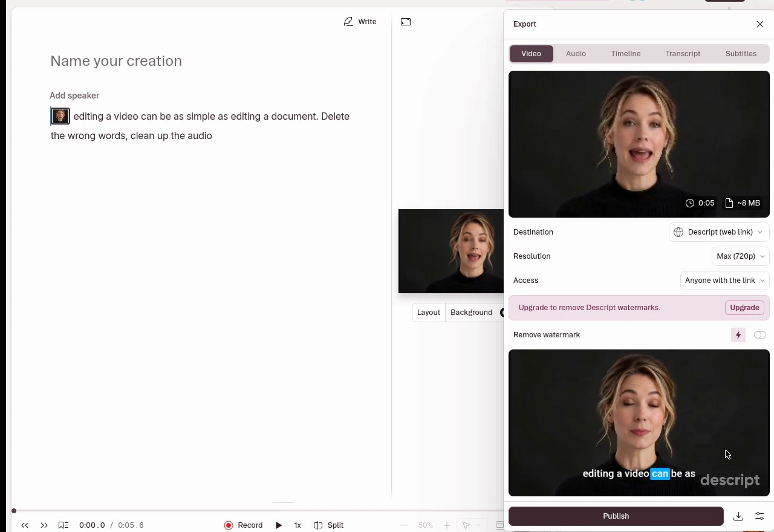The height and width of the screenshot is (532, 774).
Task: Play the video with the play button
Action: coord(279,525)
